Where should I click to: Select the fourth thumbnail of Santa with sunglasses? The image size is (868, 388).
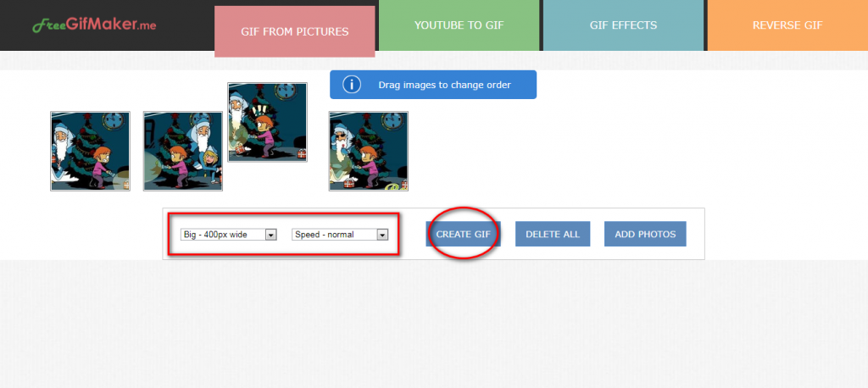coord(369,151)
